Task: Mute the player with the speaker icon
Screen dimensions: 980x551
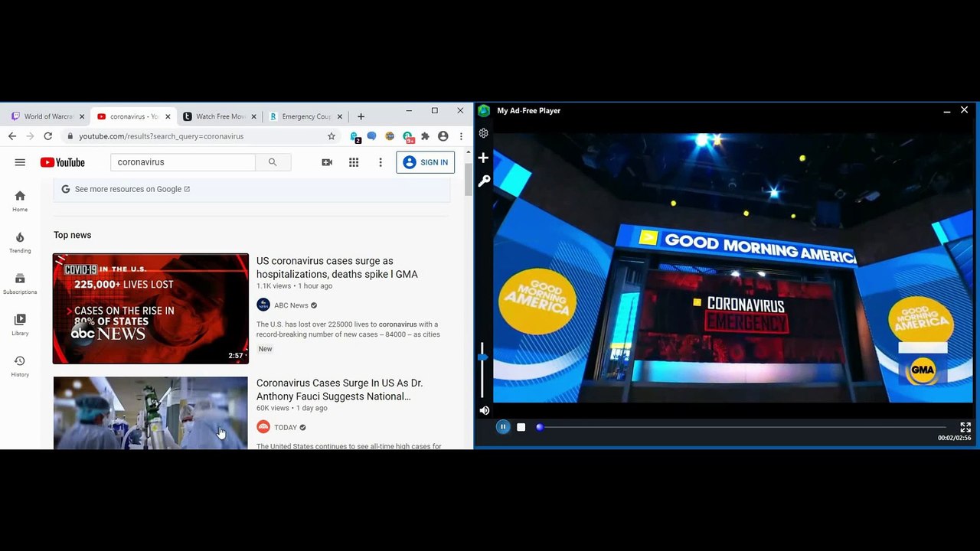Action: click(484, 410)
